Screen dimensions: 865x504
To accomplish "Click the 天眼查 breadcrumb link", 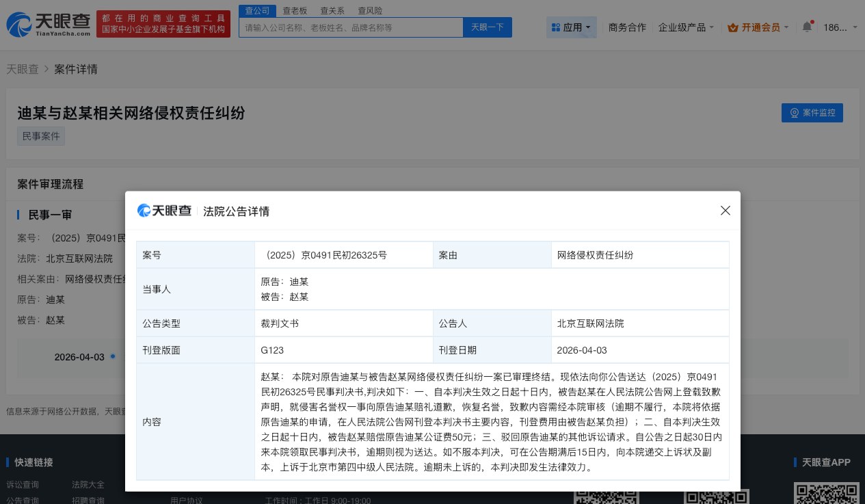I will point(22,69).
